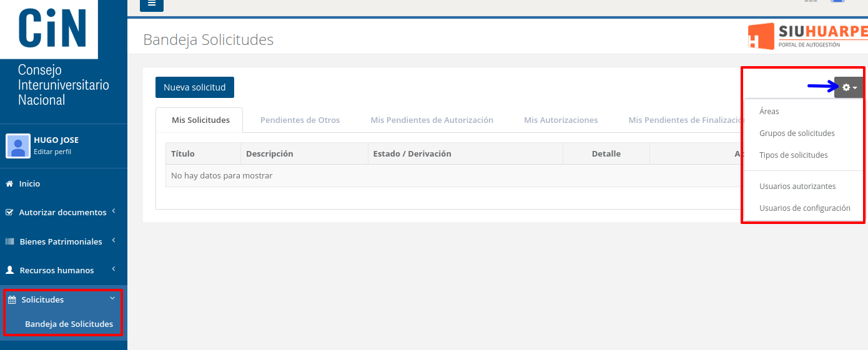The image size is (868, 350).
Task: Click the barcode icon beside Bienes Patrimoniales
Action: (10, 241)
